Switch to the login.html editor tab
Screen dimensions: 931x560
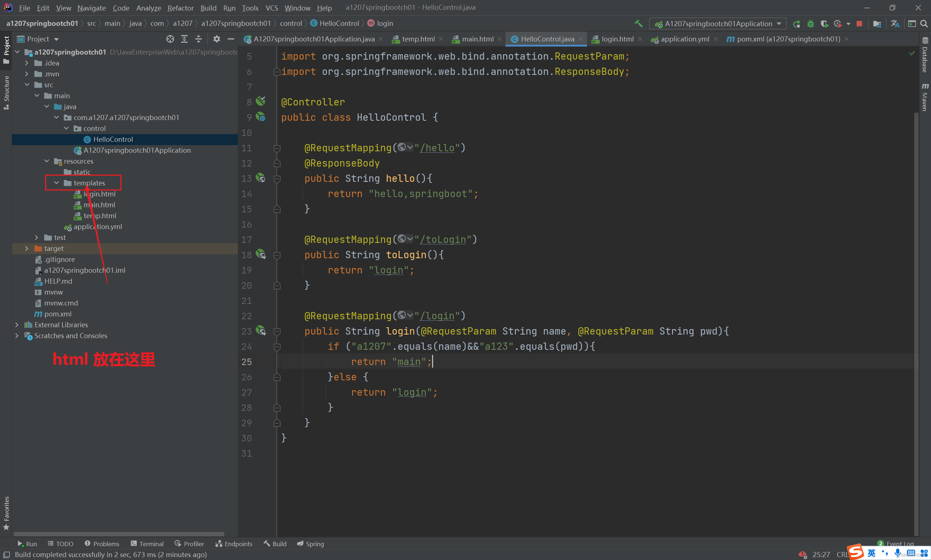point(617,39)
